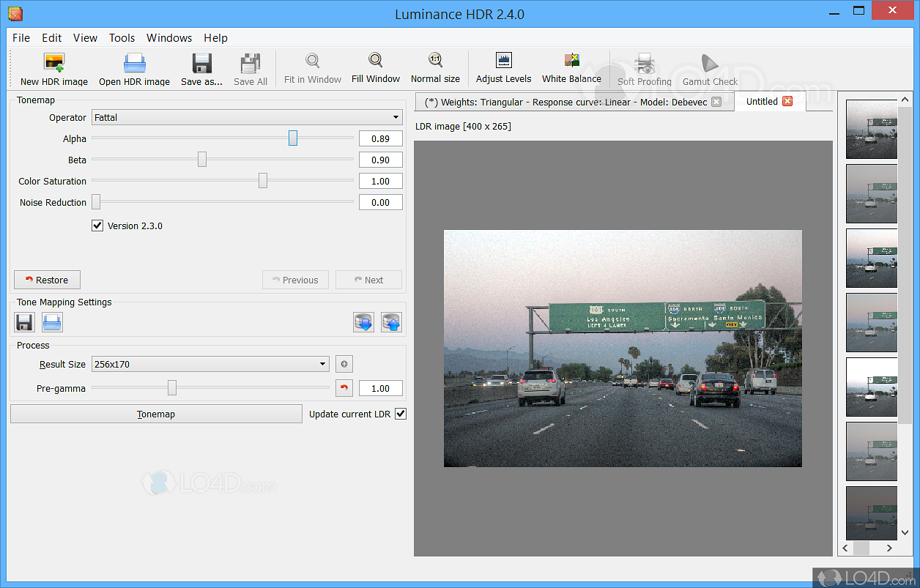This screenshot has width=920, height=588.
Task: Open the Adjust Levels tool
Action: coord(503,68)
